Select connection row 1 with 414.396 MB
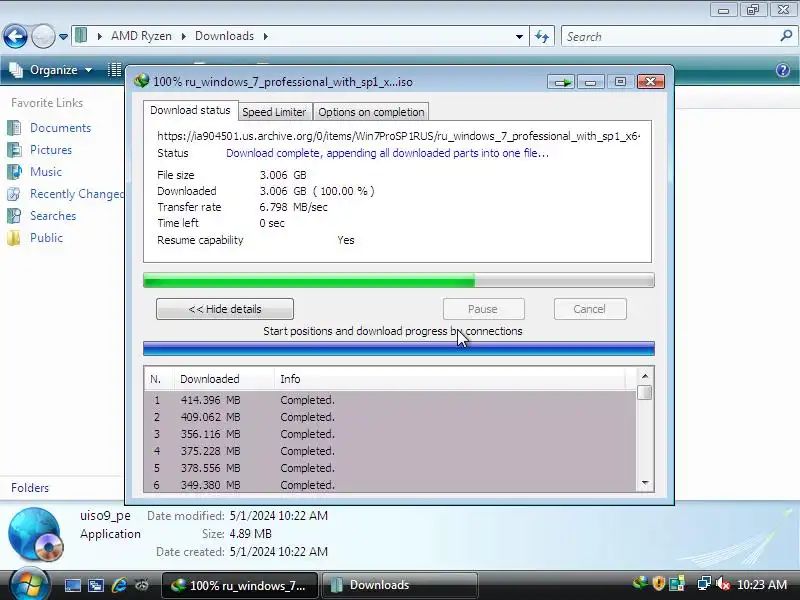The image size is (800, 600). [x=390, y=401]
